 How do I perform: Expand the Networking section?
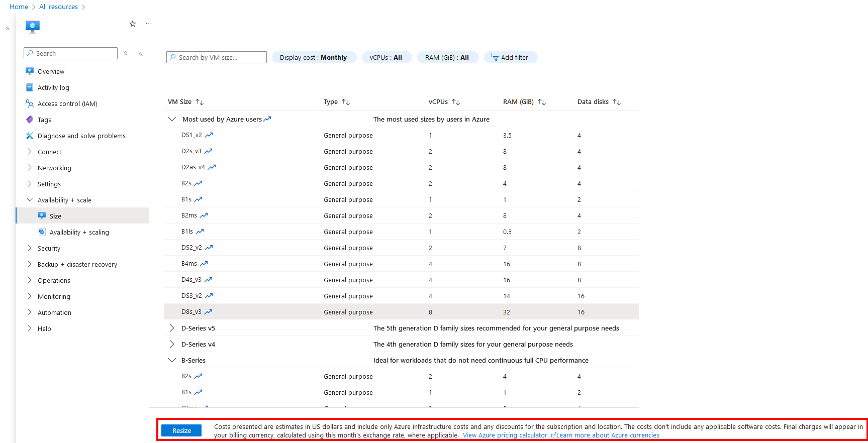pyautogui.click(x=30, y=168)
